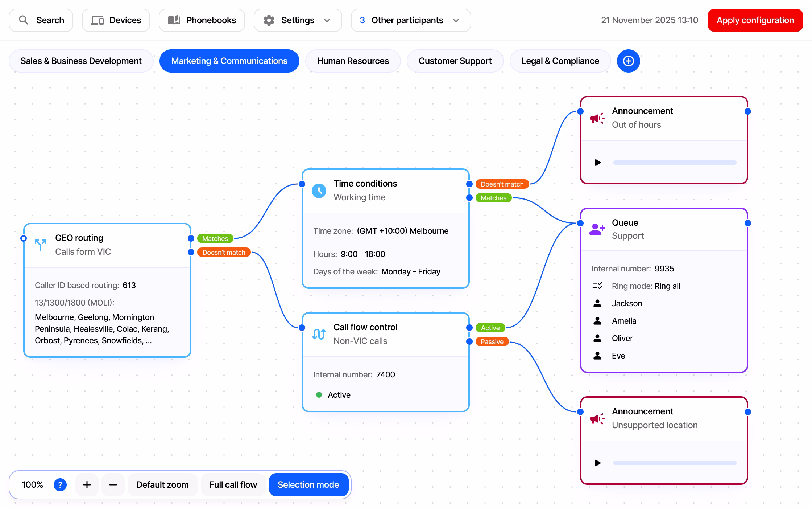This screenshot has height=508, width=812.
Task: Click the Passive output label
Action: point(492,341)
